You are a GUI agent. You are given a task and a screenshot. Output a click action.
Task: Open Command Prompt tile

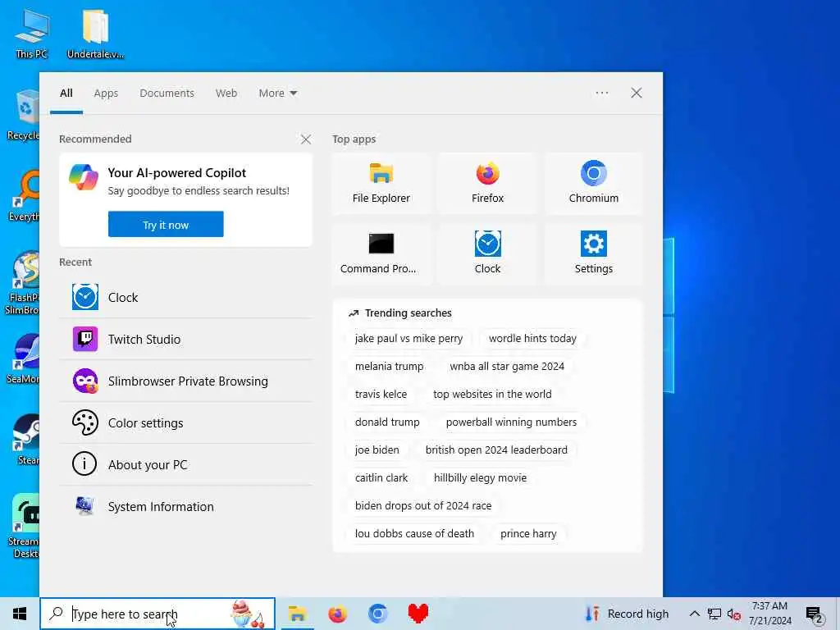coord(381,254)
